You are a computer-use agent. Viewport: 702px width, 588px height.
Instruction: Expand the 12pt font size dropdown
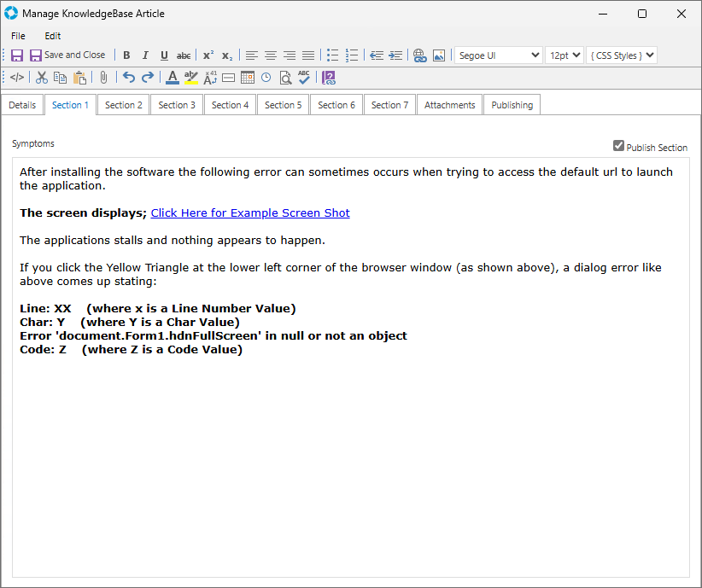tap(564, 55)
